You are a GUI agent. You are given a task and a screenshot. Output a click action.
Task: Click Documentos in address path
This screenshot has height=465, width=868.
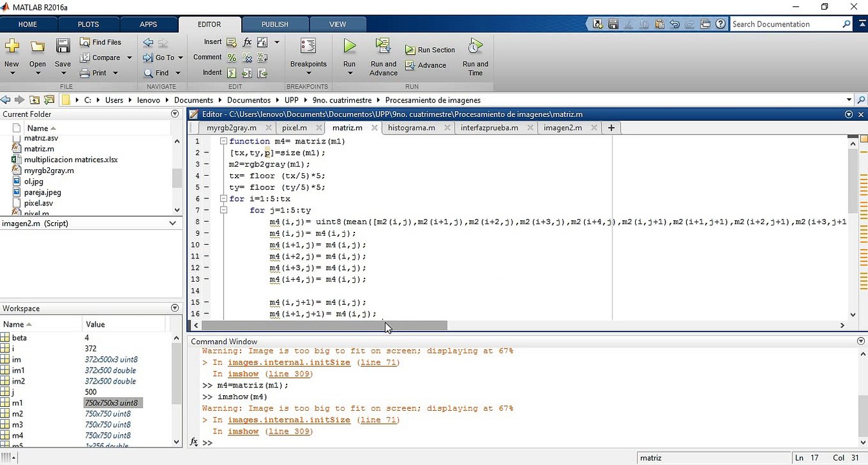(x=248, y=100)
